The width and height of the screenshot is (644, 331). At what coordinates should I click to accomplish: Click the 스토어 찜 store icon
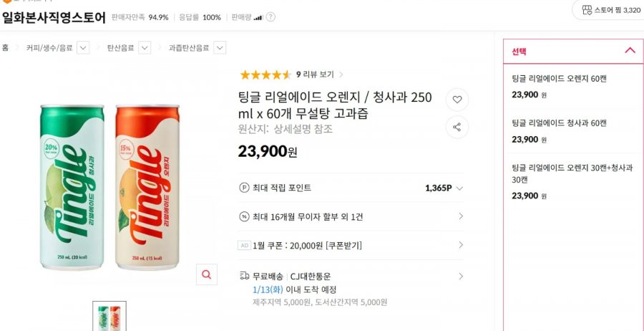coord(587,10)
